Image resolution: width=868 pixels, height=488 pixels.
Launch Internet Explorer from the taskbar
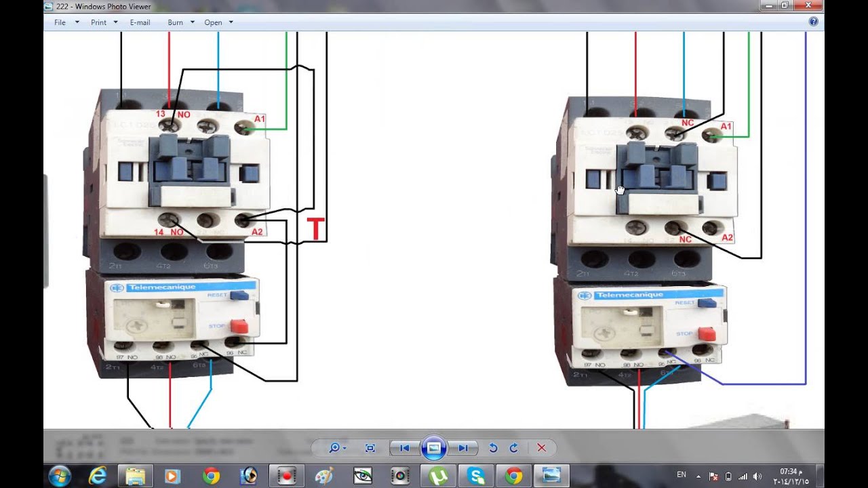(x=98, y=476)
